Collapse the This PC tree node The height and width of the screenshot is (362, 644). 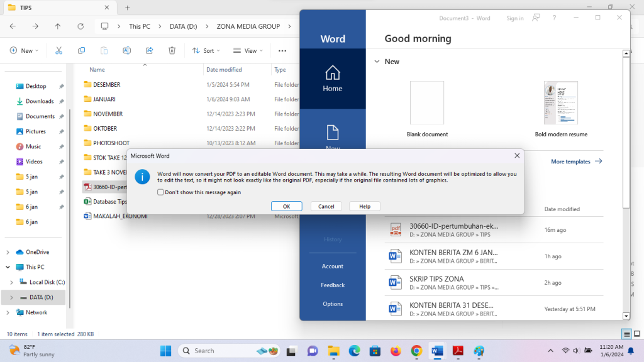click(8, 267)
